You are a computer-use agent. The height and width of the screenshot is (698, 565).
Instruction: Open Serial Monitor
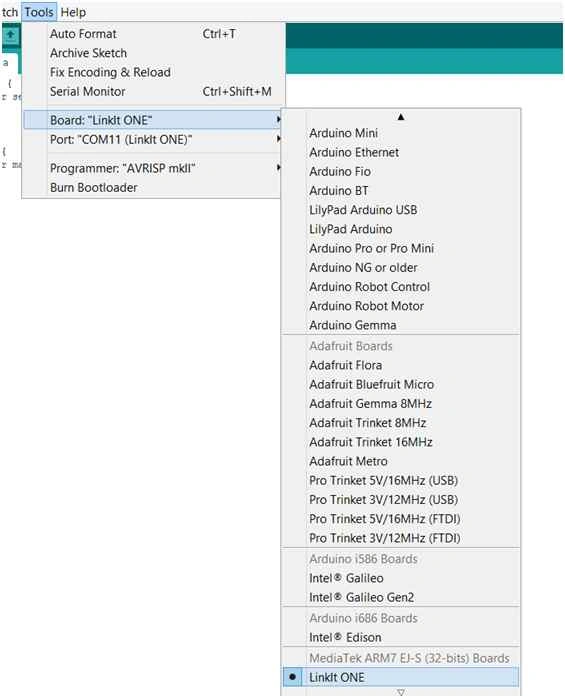click(152, 91)
